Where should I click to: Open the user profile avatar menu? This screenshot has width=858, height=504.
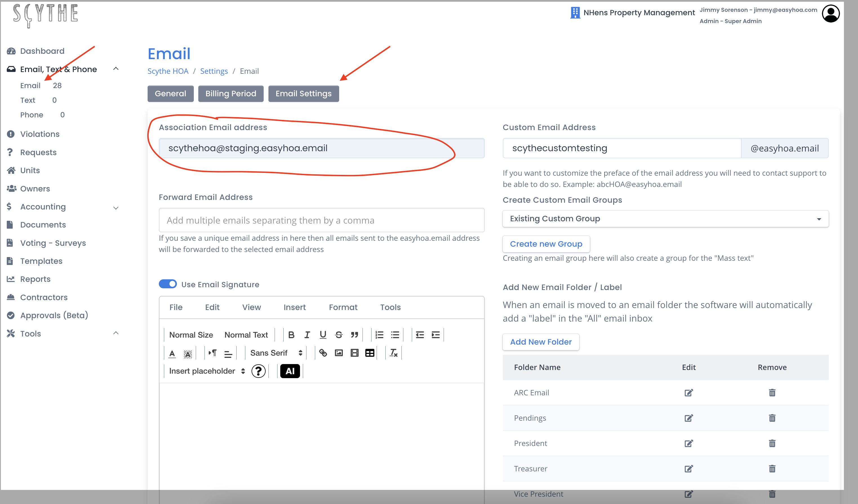coord(831,14)
